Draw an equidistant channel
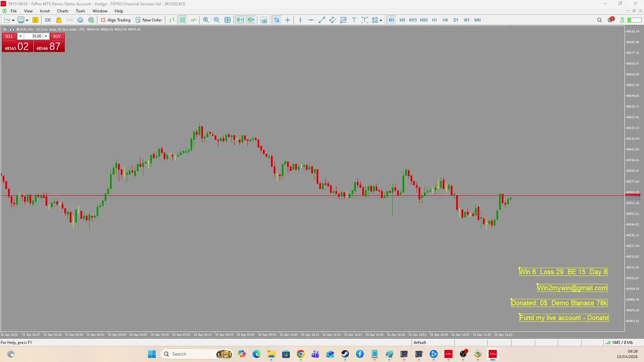This screenshot has width=644, height=362. (333, 20)
